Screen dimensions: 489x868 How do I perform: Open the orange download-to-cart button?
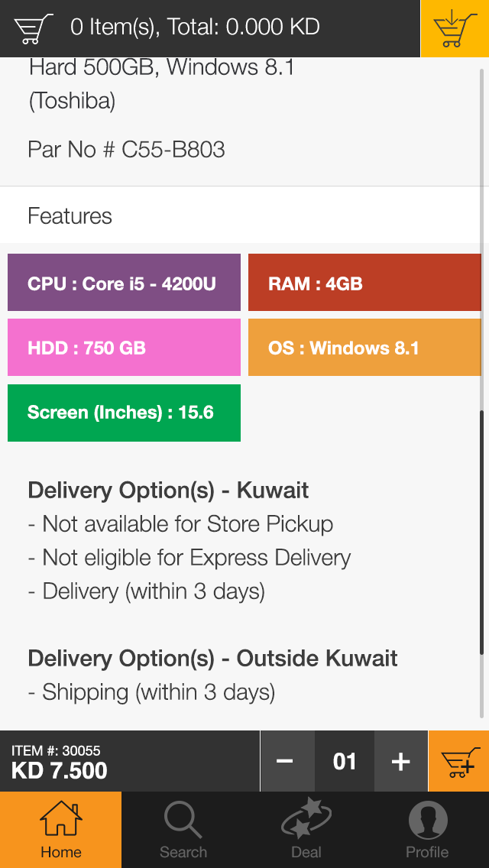pyautogui.click(x=455, y=28)
